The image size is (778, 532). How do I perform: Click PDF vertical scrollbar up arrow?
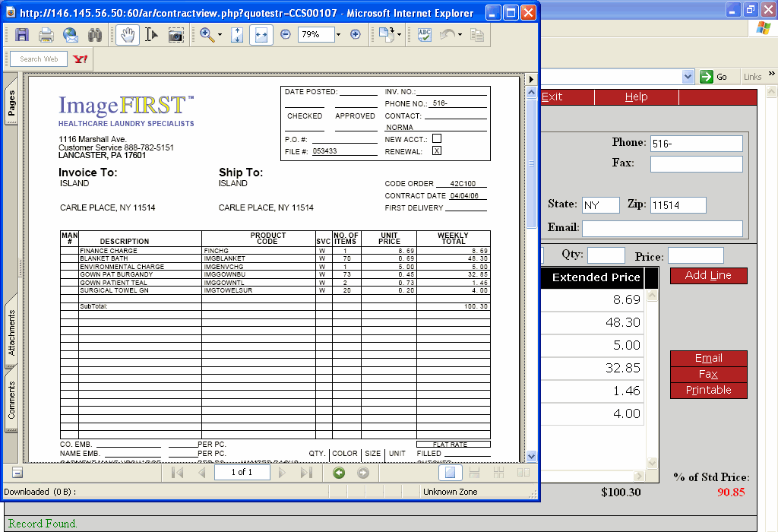(531, 92)
